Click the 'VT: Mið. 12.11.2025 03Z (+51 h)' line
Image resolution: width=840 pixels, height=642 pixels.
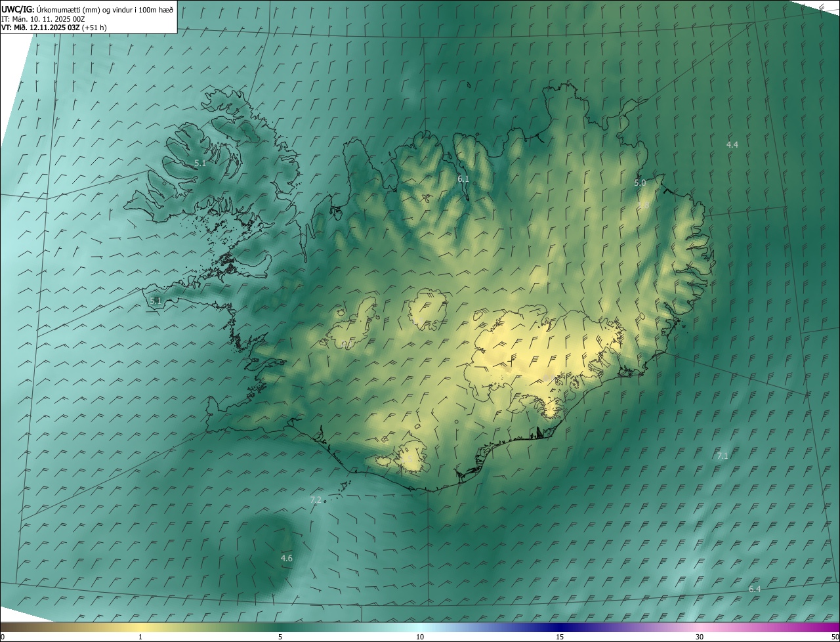(54, 28)
